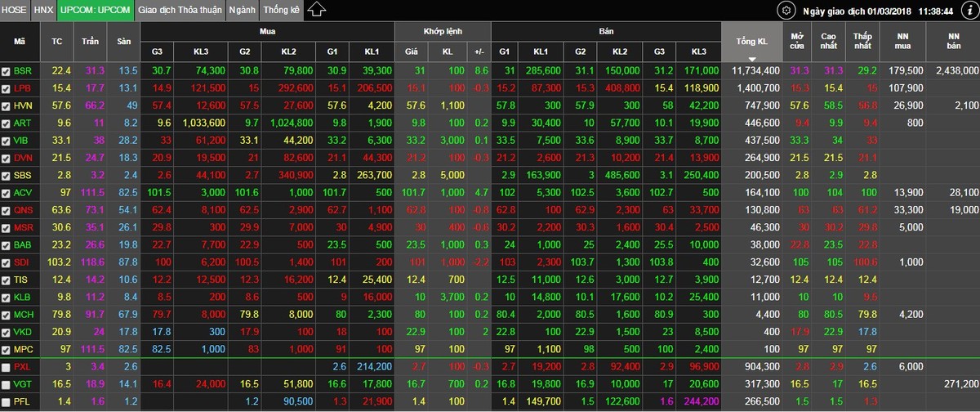The height and width of the screenshot is (412, 980).
Task: Switch to the HOSE tab
Action: [x=16, y=11]
